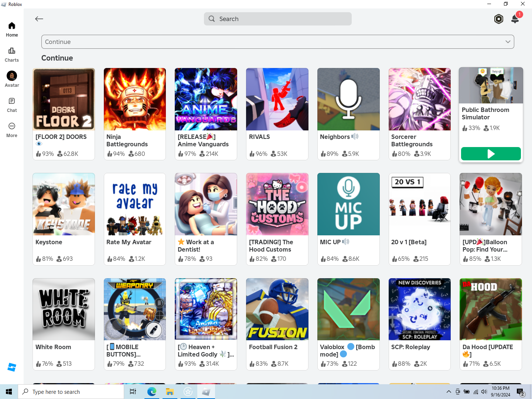
Task: Open the Avatar sidebar item
Action: click(x=12, y=79)
